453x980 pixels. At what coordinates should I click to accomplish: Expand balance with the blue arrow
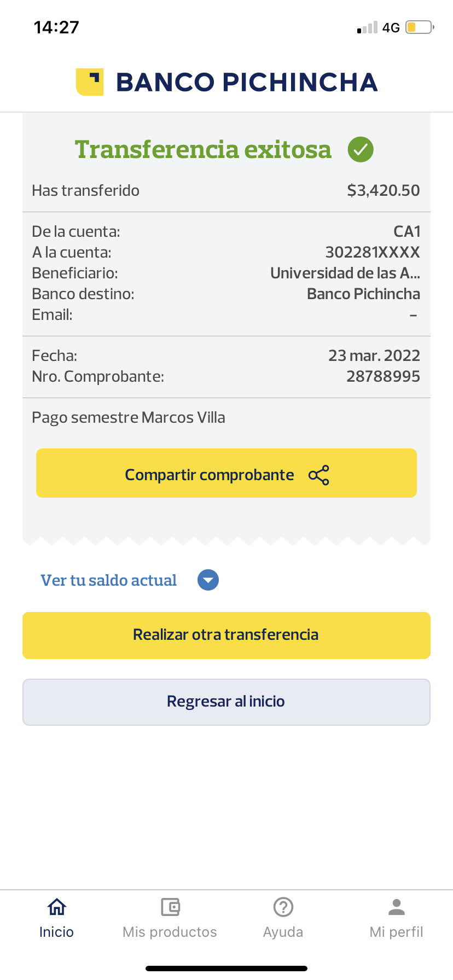tap(208, 580)
